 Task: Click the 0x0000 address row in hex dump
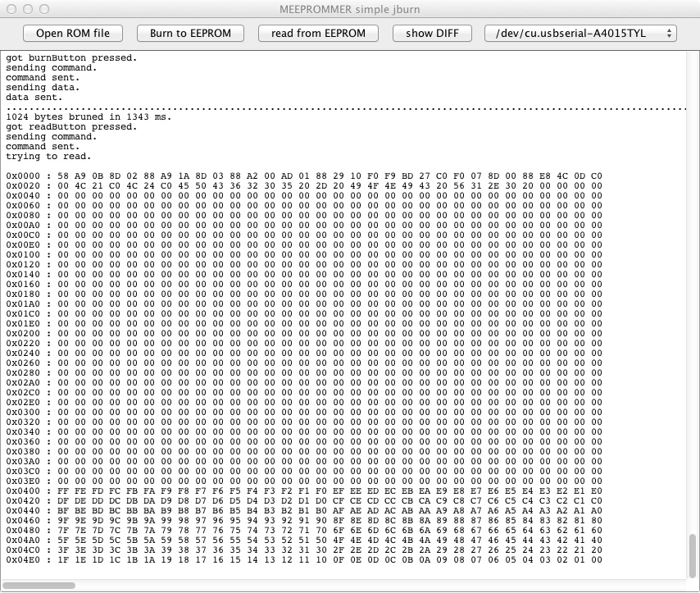point(23,176)
